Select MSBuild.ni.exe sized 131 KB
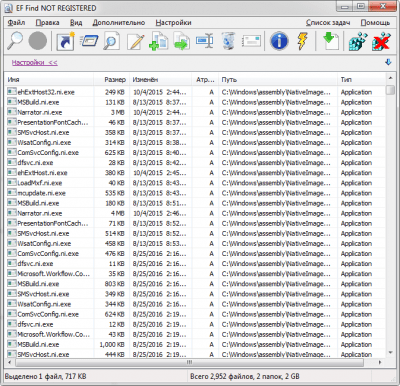This screenshot has height=386, width=400. pyautogui.click(x=38, y=102)
